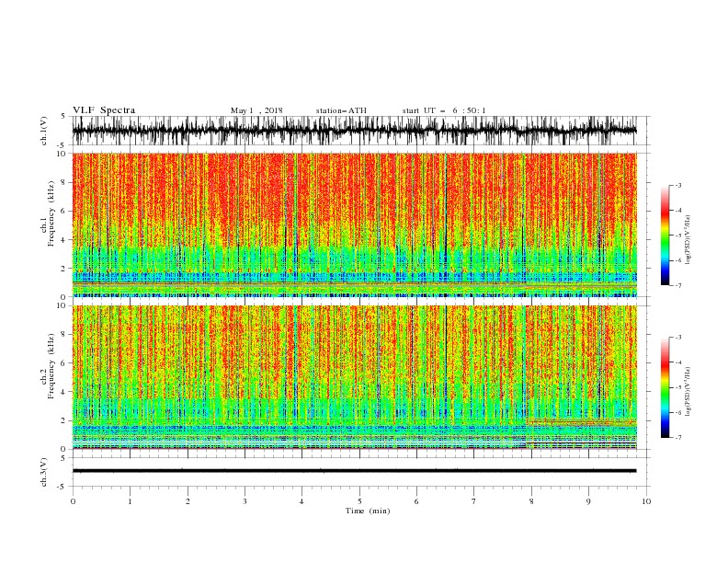Click the 3 tick on the Time axis
The width and height of the screenshot is (728, 563).
point(245,501)
